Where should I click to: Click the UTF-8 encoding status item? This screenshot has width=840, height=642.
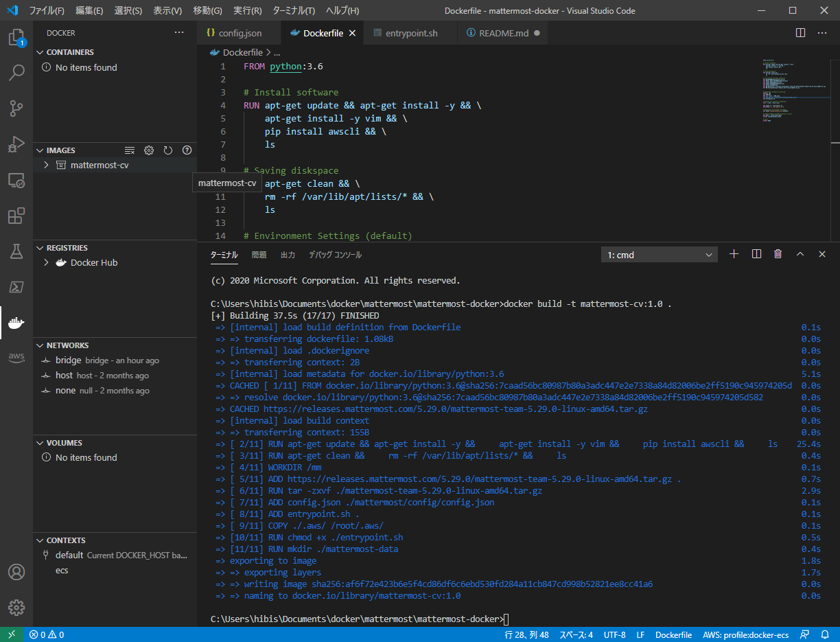[x=614, y=635]
